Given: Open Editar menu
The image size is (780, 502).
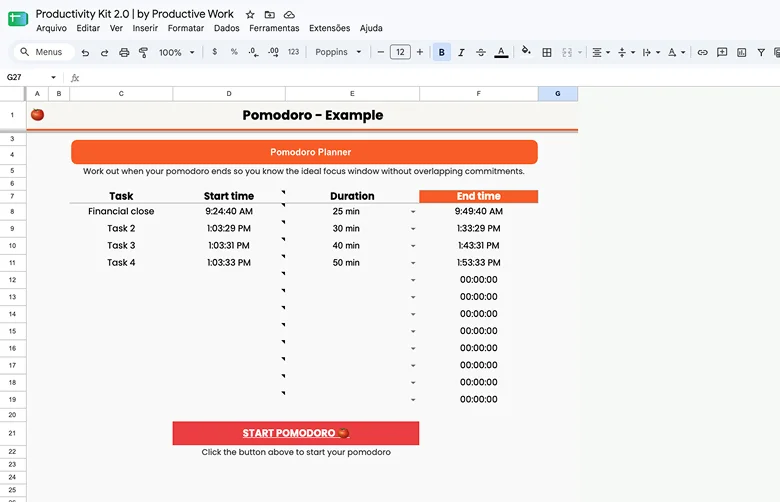Looking at the screenshot, I should (x=88, y=28).
